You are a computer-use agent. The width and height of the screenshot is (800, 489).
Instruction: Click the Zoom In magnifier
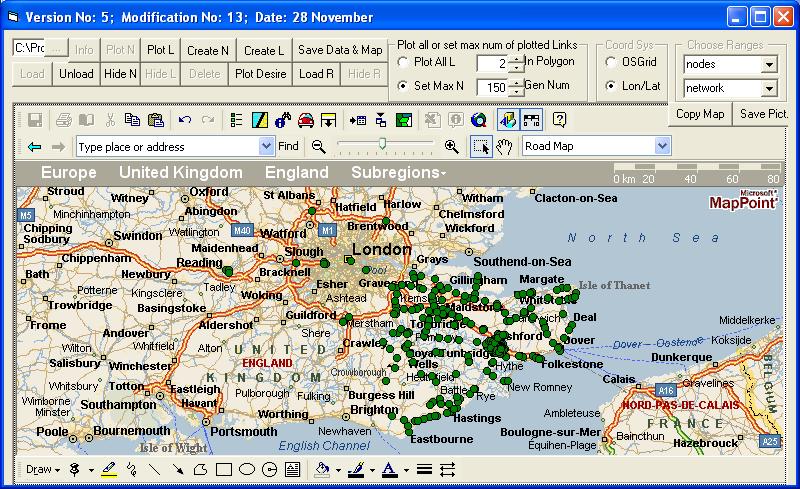[452, 147]
